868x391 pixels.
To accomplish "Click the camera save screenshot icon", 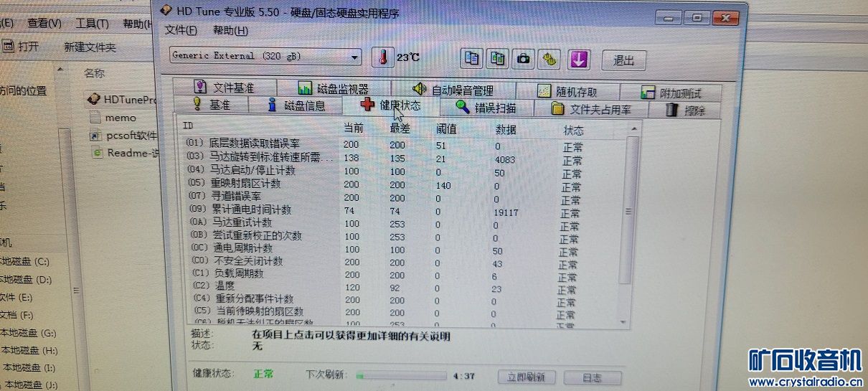I will [524, 59].
